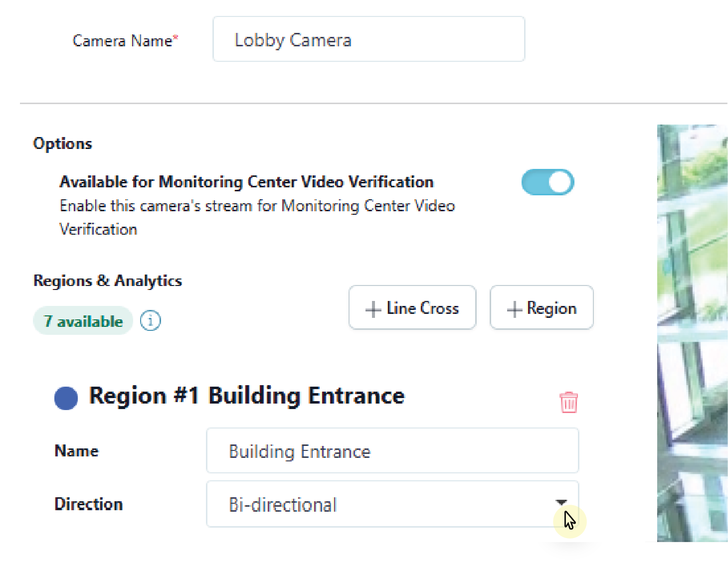Click the plus icon on Region button

pyautogui.click(x=513, y=308)
